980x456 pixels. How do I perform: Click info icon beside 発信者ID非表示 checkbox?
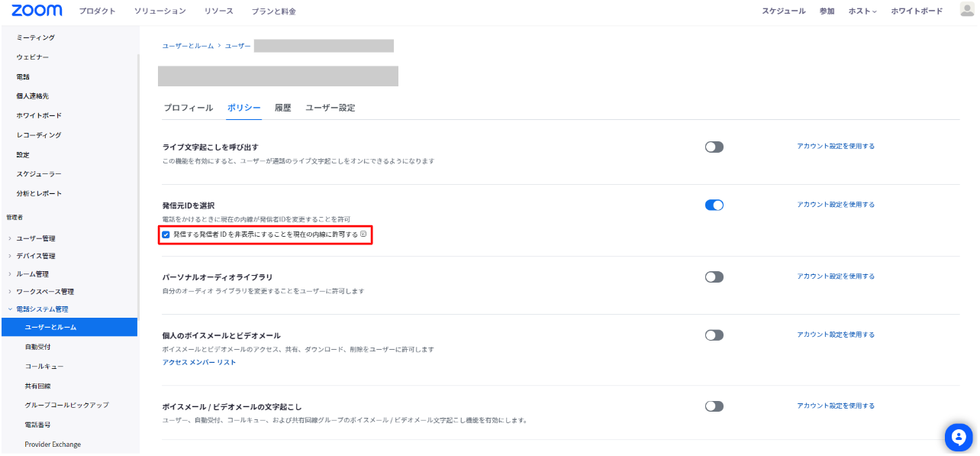(364, 234)
